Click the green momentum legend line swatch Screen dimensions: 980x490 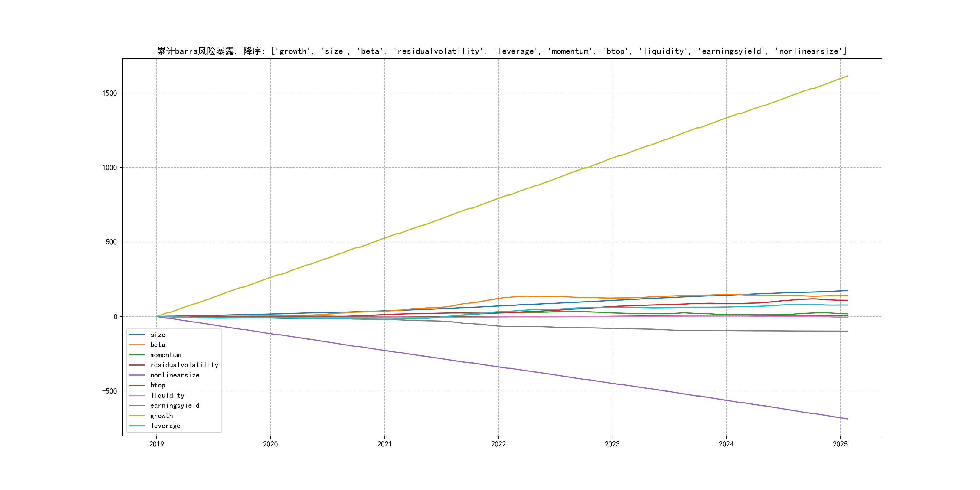(137, 355)
